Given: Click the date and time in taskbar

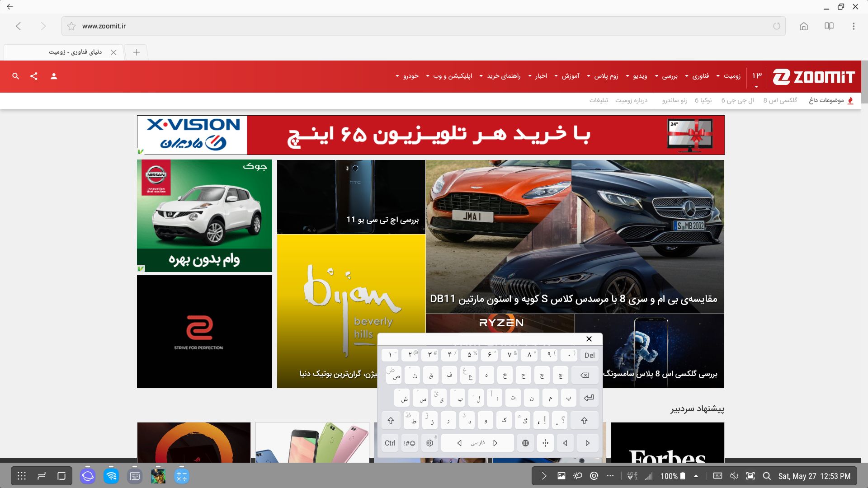Looking at the screenshot, I should [814, 476].
